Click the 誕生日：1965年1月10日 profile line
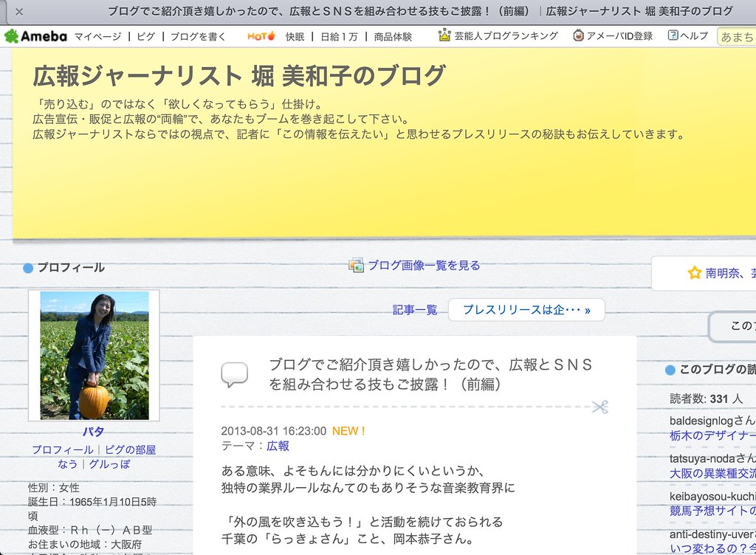 (92, 509)
